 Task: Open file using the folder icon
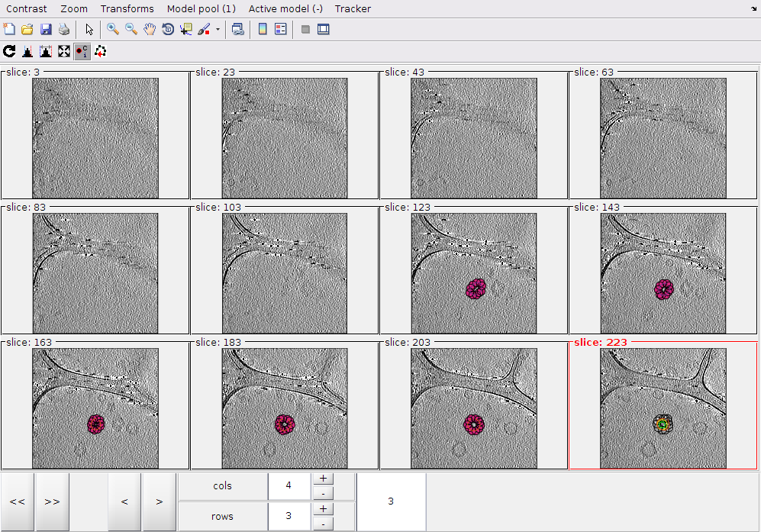27,29
